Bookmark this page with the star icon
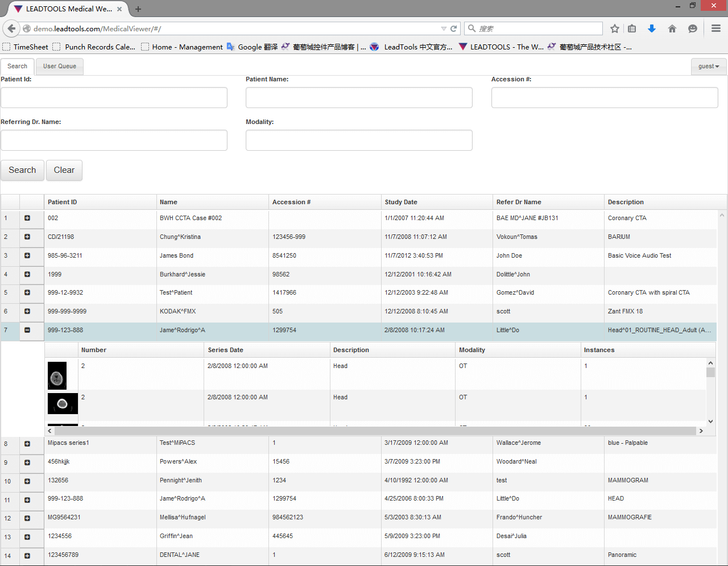 pyautogui.click(x=615, y=28)
